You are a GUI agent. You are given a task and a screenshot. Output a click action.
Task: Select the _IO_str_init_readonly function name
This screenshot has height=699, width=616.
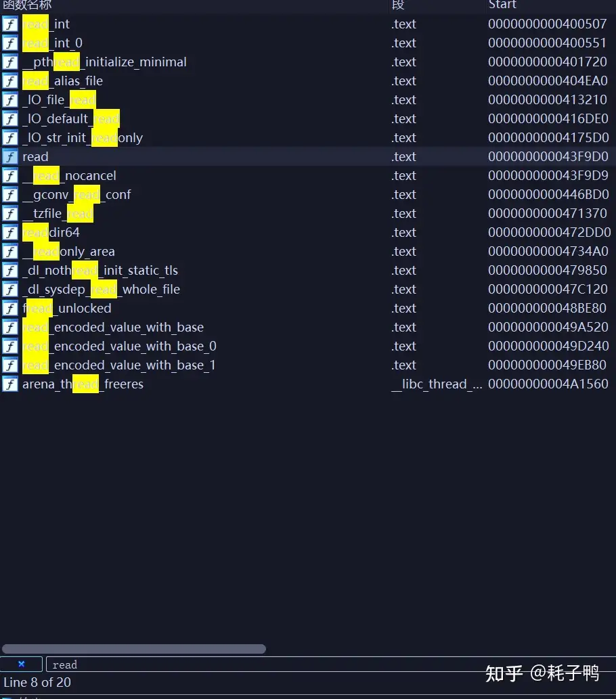(x=83, y=138)
